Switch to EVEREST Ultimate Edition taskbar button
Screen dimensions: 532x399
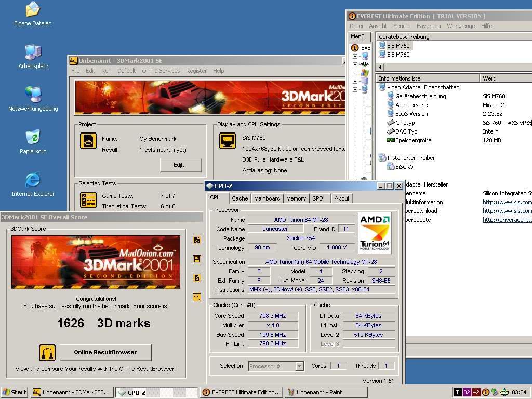pos(241,392)
